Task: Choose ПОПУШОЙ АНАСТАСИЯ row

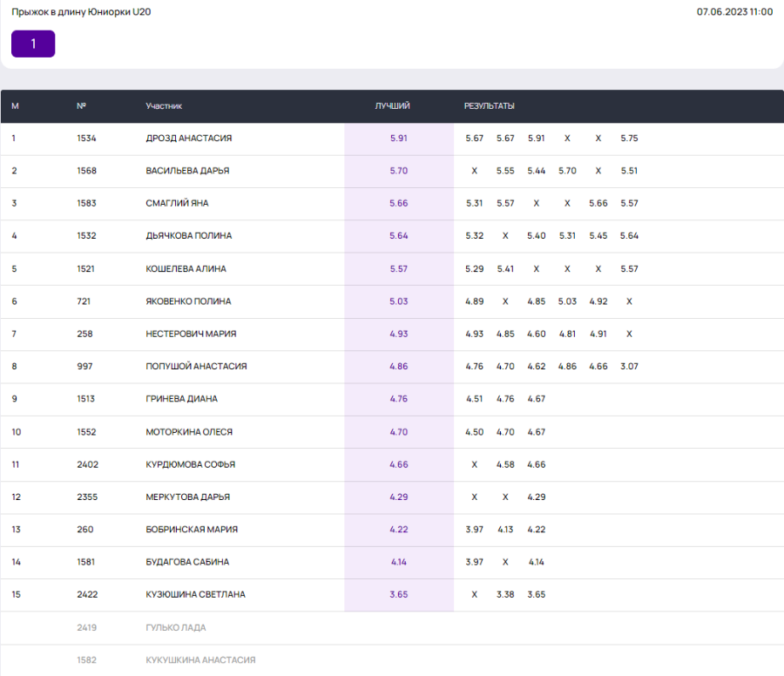Action: pos(196,367)
